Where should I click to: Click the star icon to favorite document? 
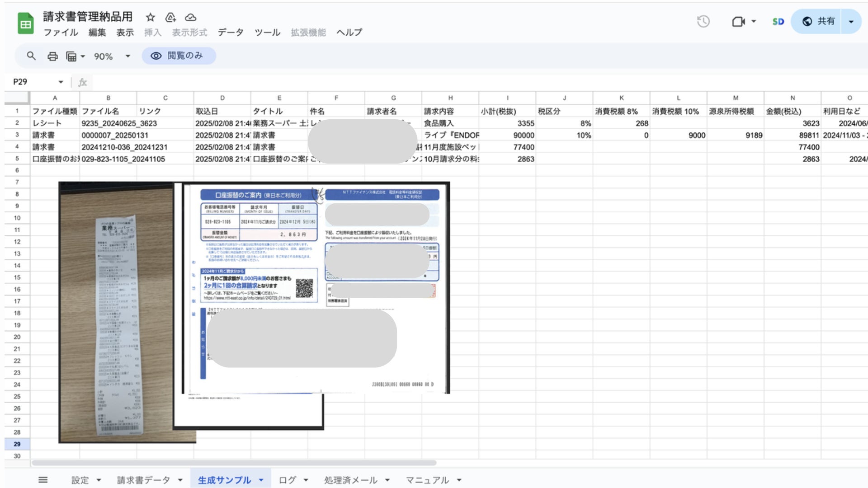click(x=151, y=17)
